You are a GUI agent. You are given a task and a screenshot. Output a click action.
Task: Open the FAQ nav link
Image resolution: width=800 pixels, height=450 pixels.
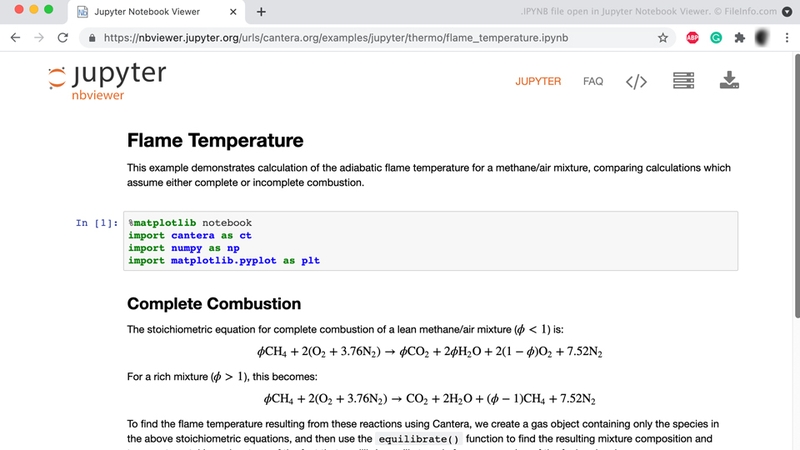pos(593,82)
